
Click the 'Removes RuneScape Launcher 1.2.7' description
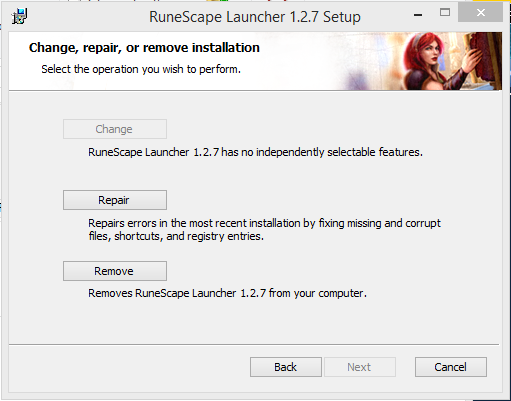click(227, 293)
